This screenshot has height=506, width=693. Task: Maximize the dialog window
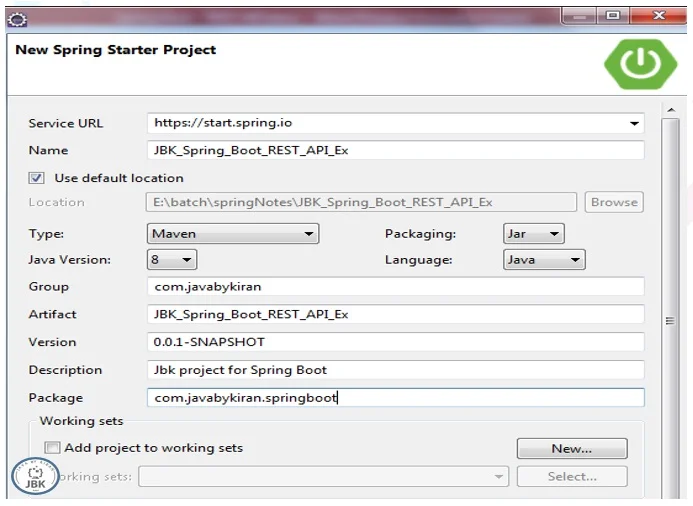[x=613, y=16]
